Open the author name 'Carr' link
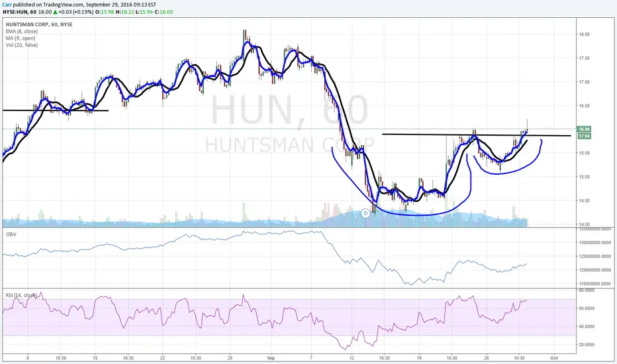Image resolution: width=617 pixels, height=364 pixels. click(x=7, y=5)
